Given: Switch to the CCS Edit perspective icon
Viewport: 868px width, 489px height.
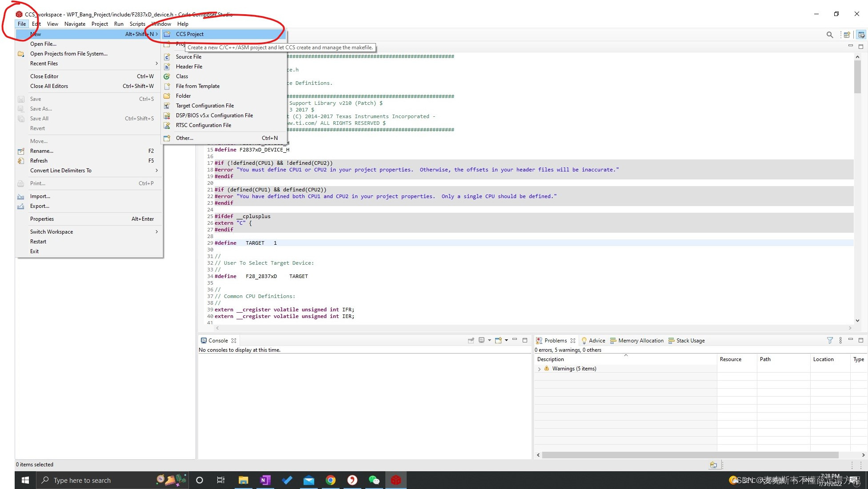Looking at the screenshot, I should [861, 35].
